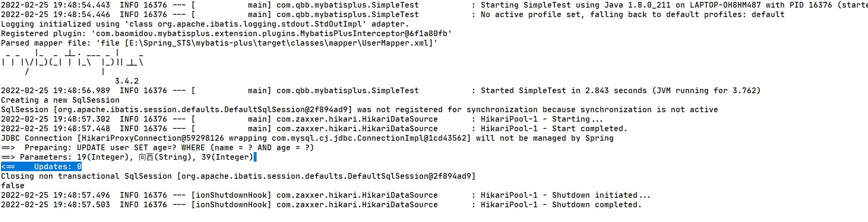Click the "false" output line

tap(13, 186)
